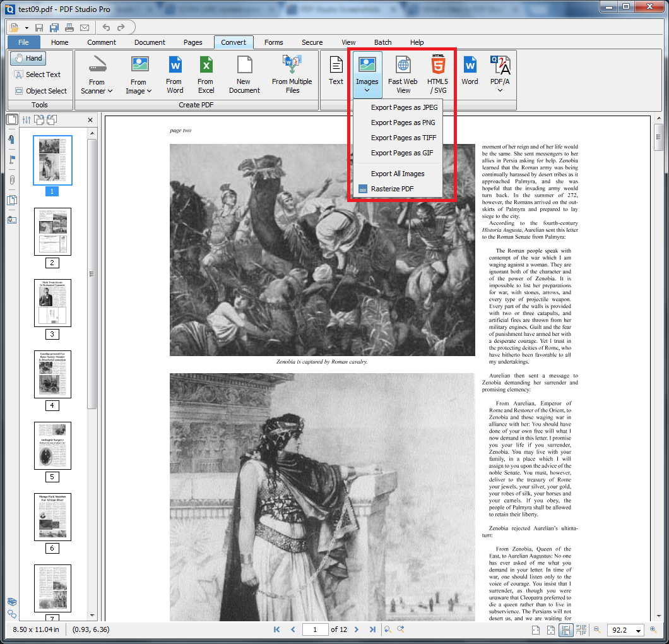Image resolution: width=669 pixels, height=644 pixels.
Task: Switch to the Batch tab
Action: pyautogui.click(x=382, y=42)
